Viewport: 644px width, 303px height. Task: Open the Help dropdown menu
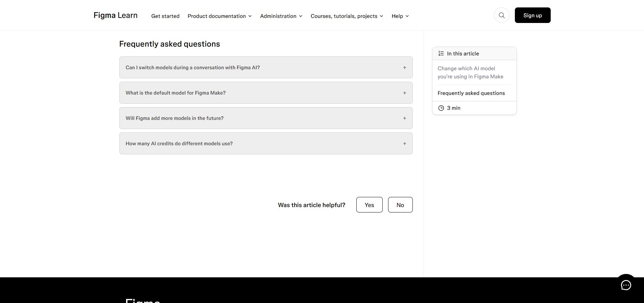400,16
